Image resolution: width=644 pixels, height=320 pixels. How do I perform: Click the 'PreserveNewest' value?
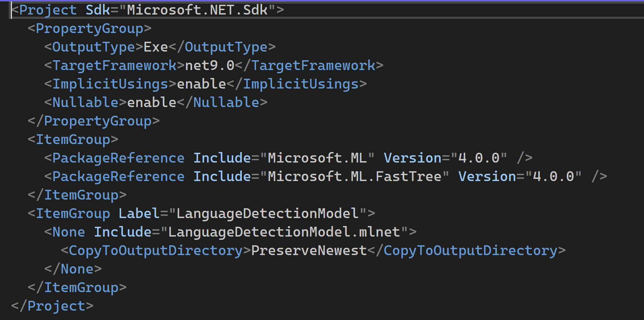point(309,250)
